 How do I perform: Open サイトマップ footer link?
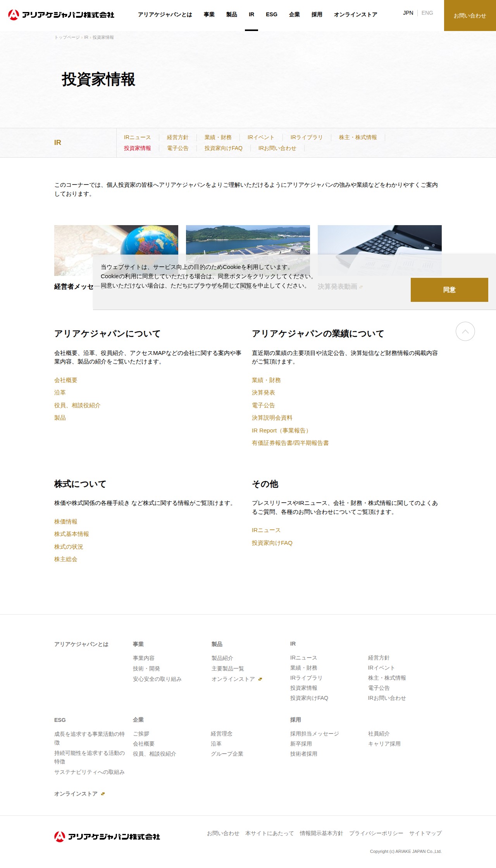point(425,833)
